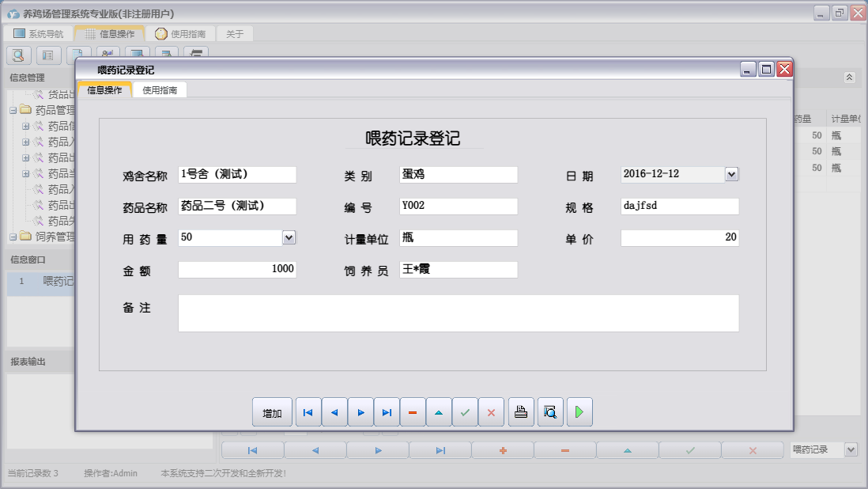868x489 pixels.
Task: Click the 备注 remarks text area
Action: [458, 313]
